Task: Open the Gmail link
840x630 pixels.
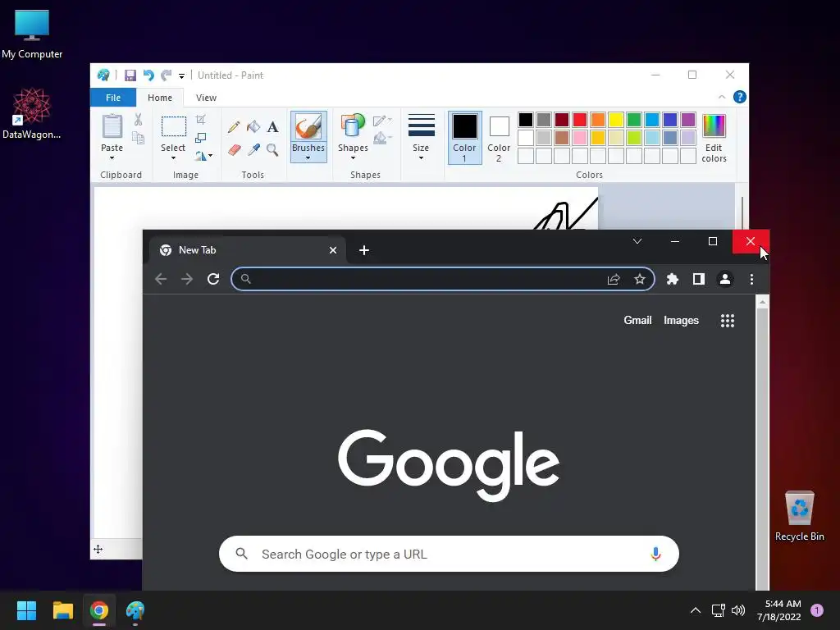Action: (x=637, y=321)
